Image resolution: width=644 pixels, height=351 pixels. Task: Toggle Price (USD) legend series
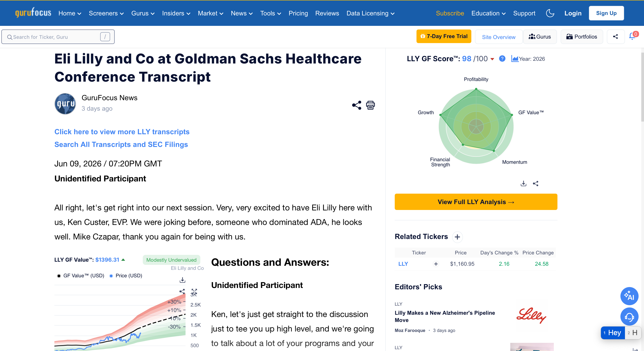[126, 275]
